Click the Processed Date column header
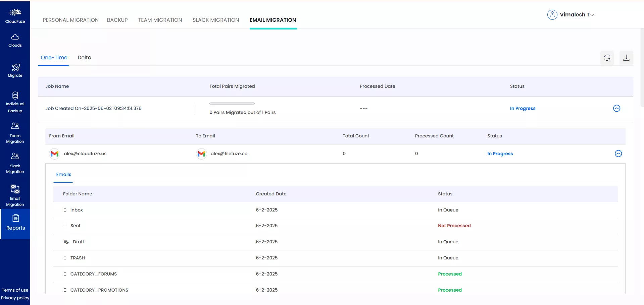The width and height of the screenshot is (644, 305). [377, 86]
